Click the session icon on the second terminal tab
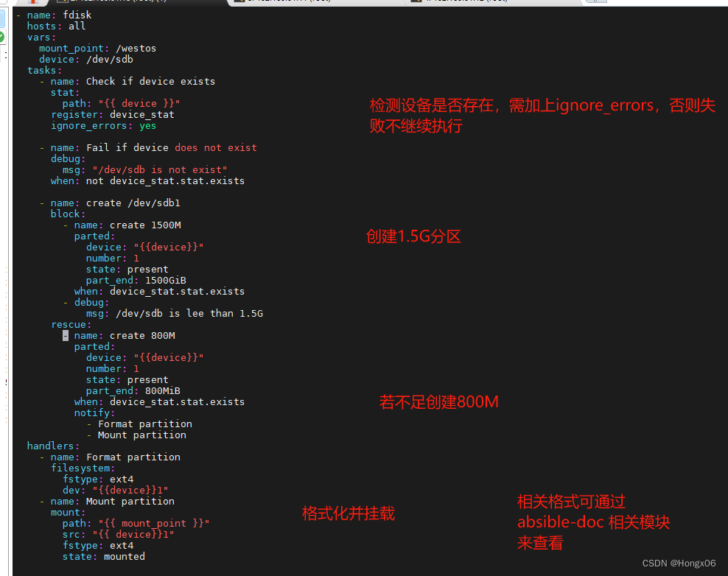 point(239,2)
